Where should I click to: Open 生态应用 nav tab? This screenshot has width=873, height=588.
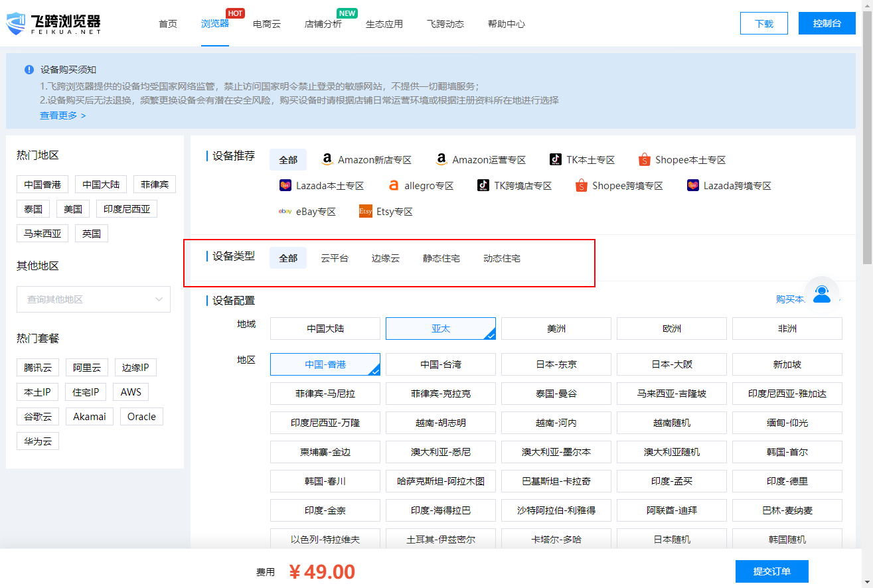tap(384, 24)
